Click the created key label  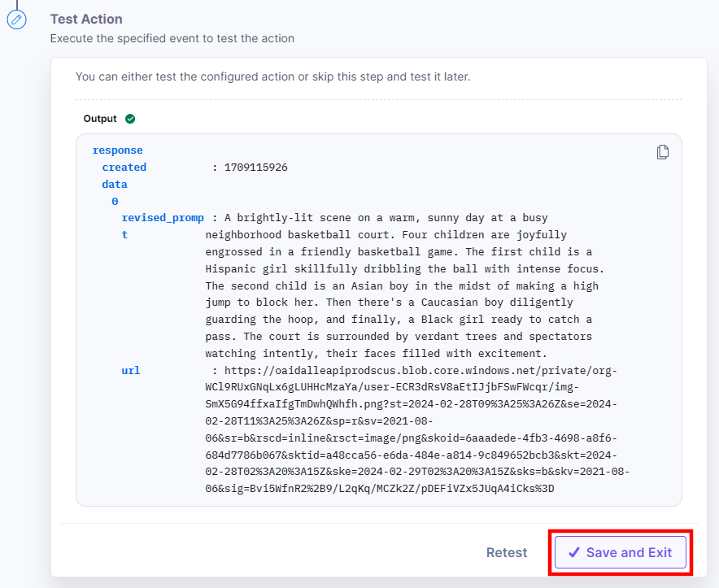(x=124, y=167)
